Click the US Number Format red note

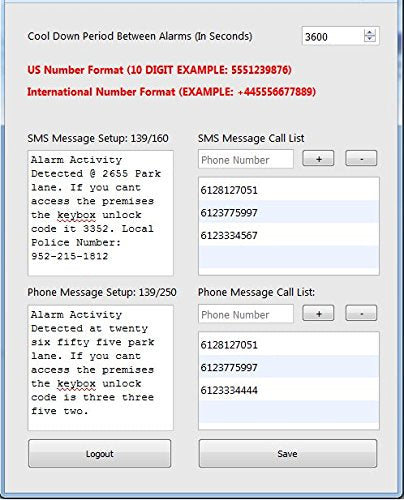159,70
